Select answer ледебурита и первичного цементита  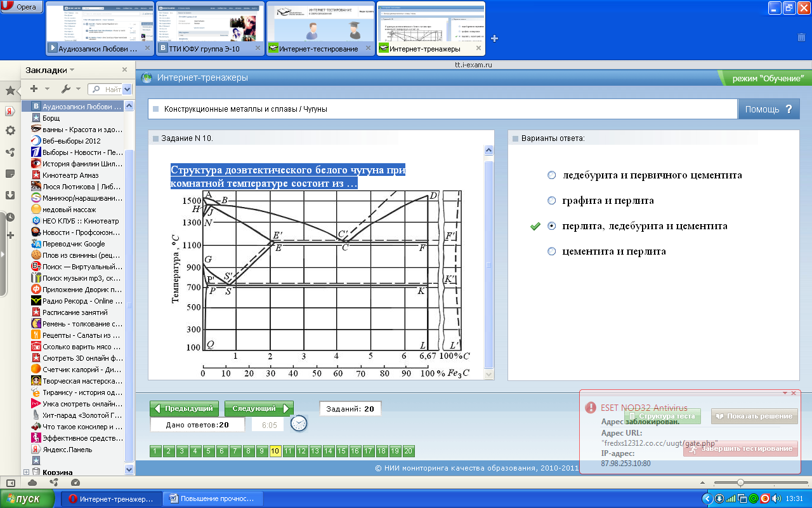[552, 175]
